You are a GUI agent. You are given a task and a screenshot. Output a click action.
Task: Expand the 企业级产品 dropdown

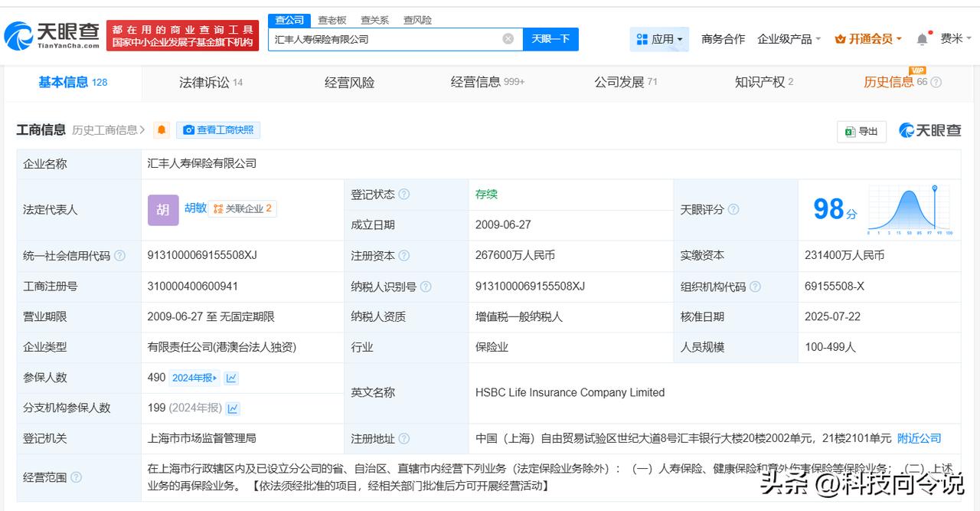(x=789, y=39)
